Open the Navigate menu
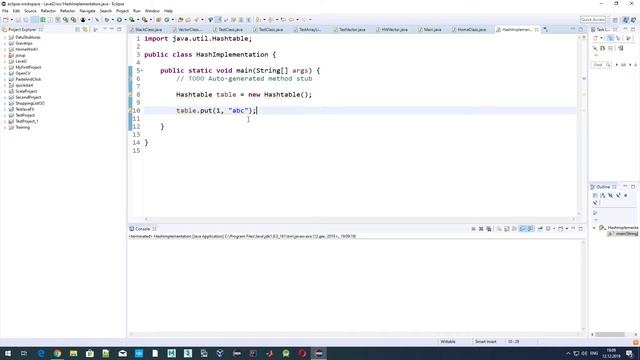640x360 pixels. click(x=87, y=11)
